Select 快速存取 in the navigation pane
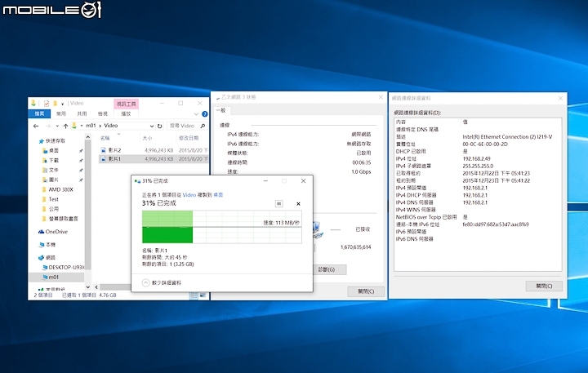Image resolution: width=588 pixels, height=373 pixels. (x=56, y=141)
